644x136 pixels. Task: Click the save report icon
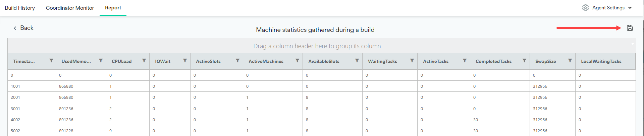(630, 28)
